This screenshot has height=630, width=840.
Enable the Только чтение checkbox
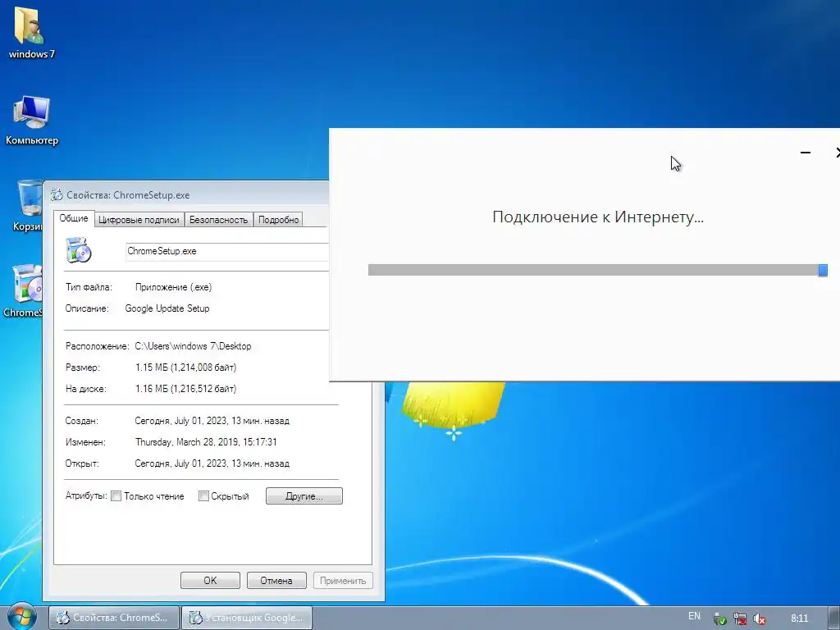(x=116, y=496)
